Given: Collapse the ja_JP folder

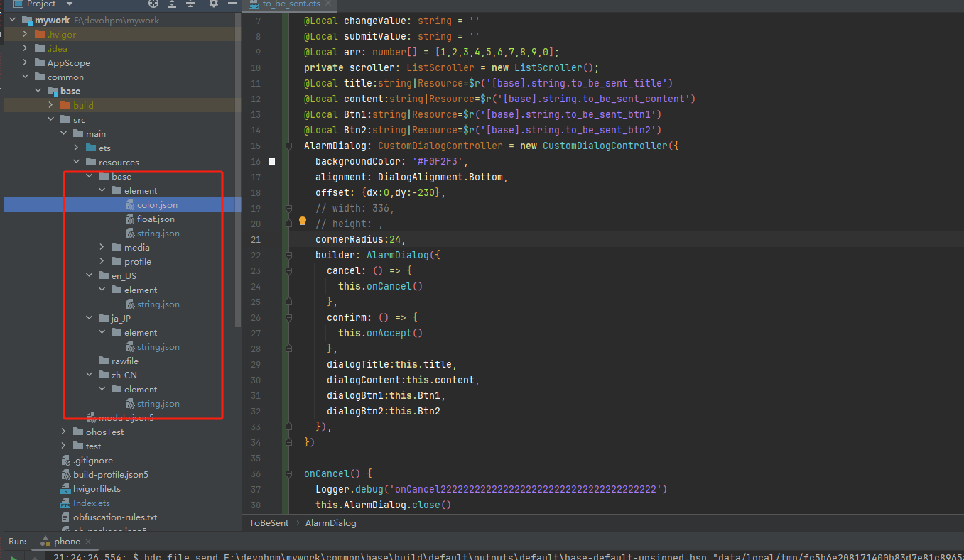Looking at the screenshot, I should point(89,318).
